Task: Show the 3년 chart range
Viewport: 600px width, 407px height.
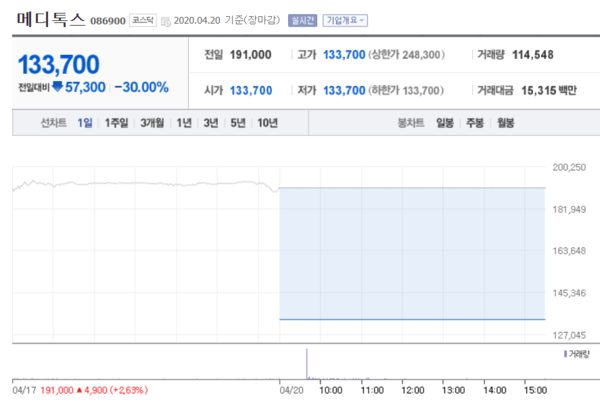Action: pos(210,123)
